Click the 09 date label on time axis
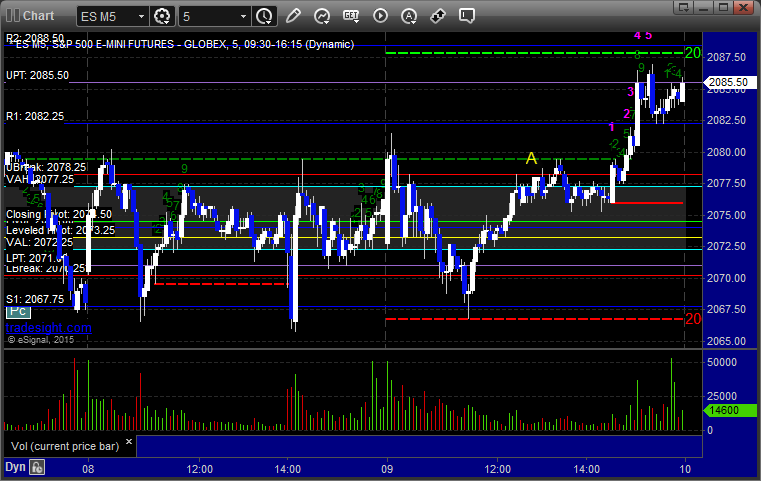 coord(387,469)
